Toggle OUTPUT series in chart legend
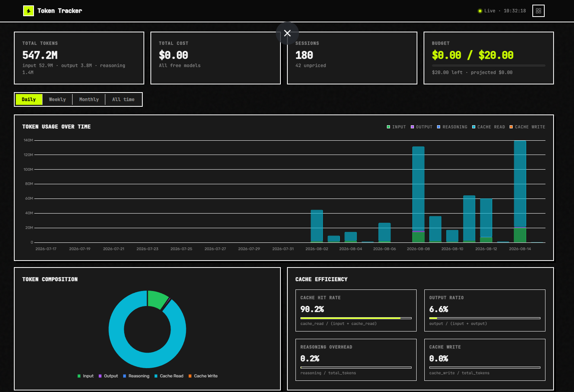574x392 pixels. pos(422,127)
